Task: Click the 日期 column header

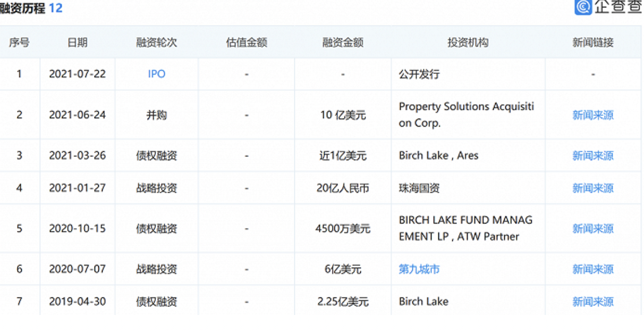Action: tap(77, 43)
